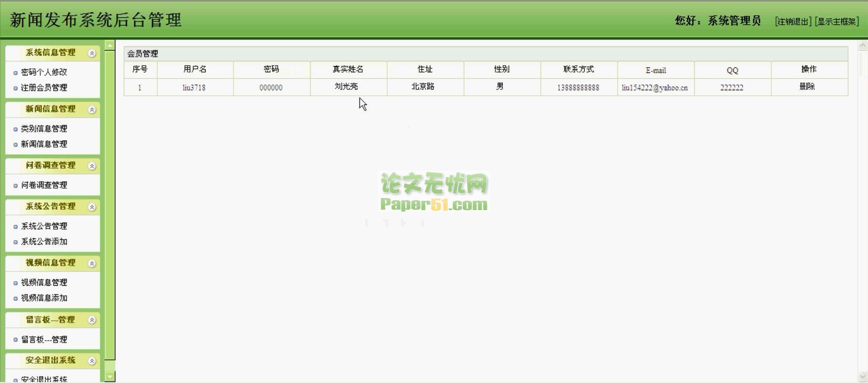Click the 新闻发布系统后台管理 page title
The height and width of the screenshot is (383, 868).
click(x=96, y=20)
